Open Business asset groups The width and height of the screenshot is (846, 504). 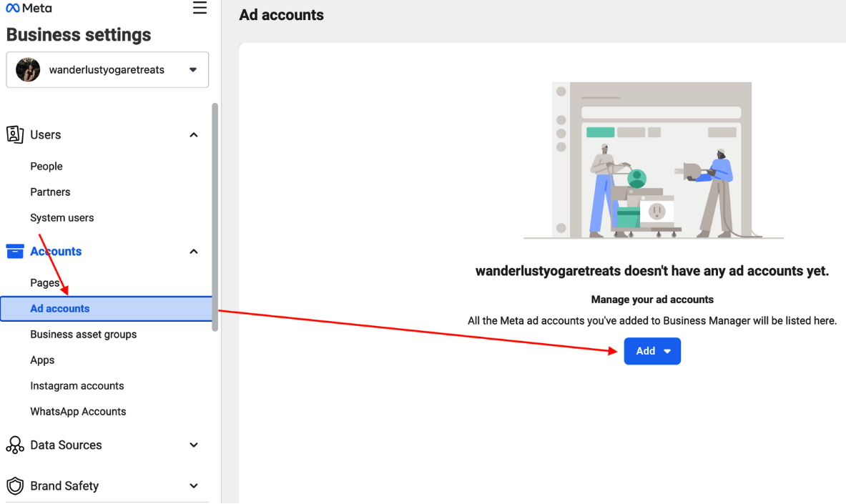click(84, 335)
